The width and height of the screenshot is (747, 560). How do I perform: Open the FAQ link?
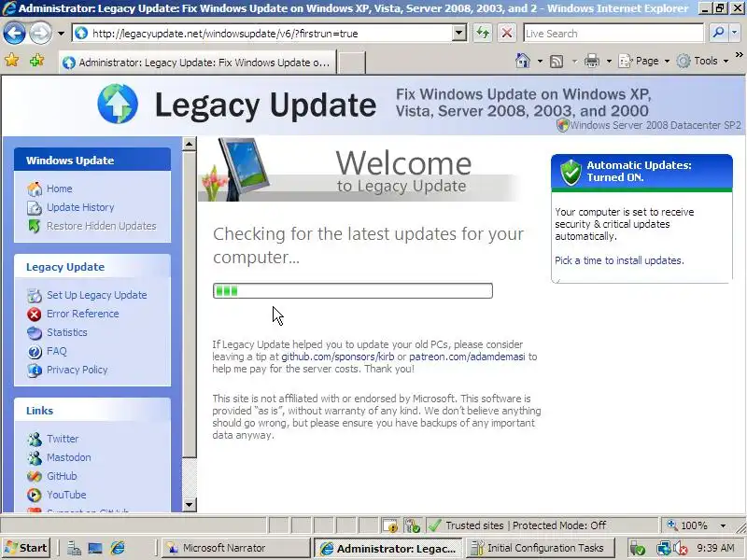click(x=57, y=351)
